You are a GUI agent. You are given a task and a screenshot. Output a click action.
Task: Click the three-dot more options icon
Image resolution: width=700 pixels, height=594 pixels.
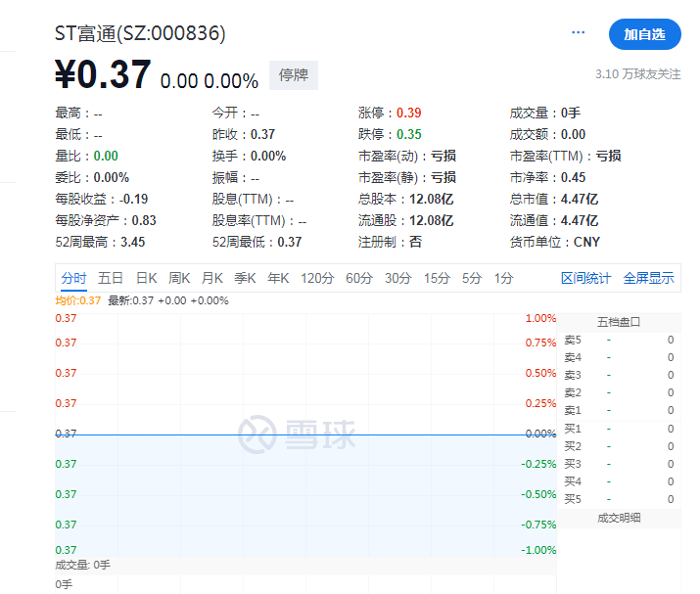point(578,33)
